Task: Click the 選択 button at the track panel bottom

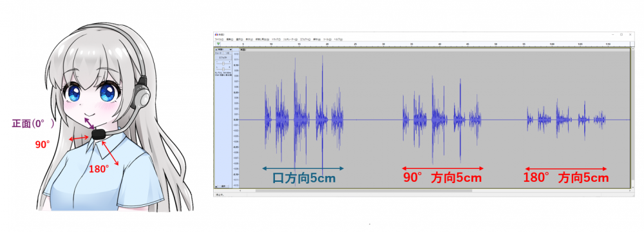Action: point(223,186)
